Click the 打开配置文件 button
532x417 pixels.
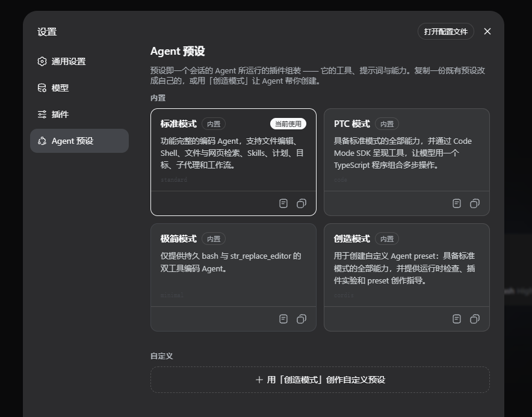pyautogui.click(x=446, y=31)
